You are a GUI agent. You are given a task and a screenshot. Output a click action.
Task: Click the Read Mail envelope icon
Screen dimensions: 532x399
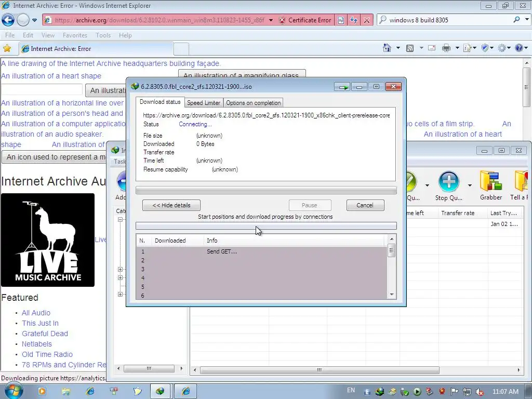coord(432,48)
